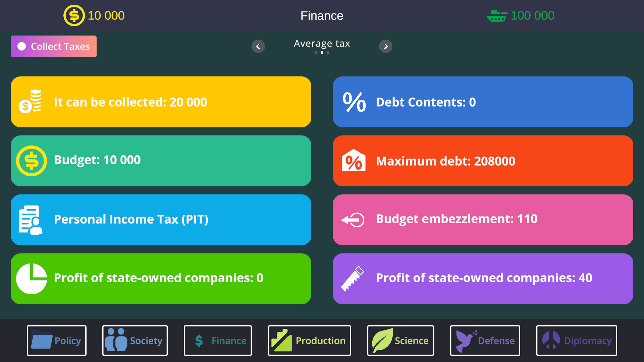The image size is (644, 362).
Task: Switch to the Defense tab
Action: [x=485, y=341]
